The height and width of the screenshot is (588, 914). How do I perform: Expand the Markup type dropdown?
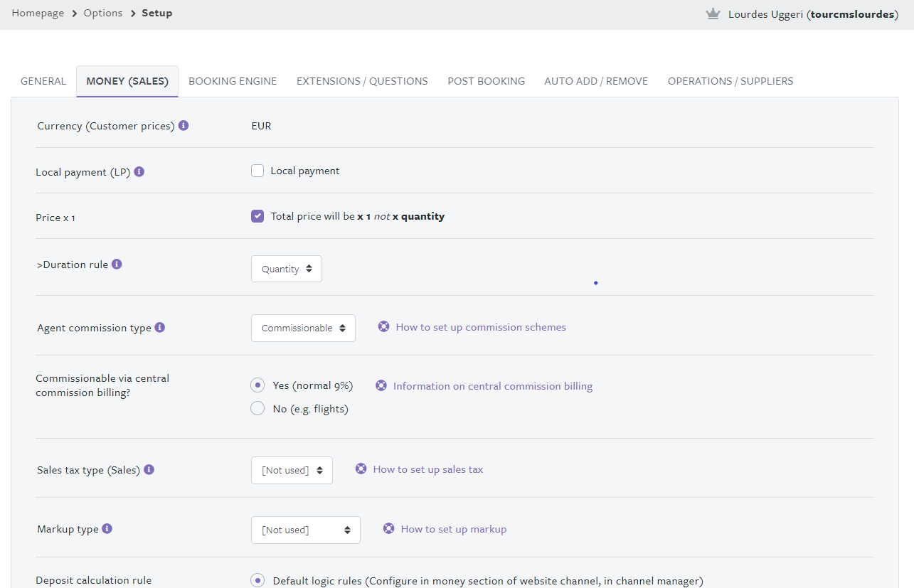tap(305, 530)
